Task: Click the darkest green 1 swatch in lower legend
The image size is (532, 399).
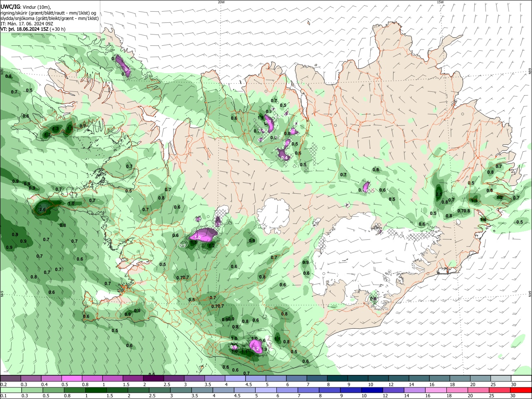Action: pyautogui.click(x=96, y=390)
